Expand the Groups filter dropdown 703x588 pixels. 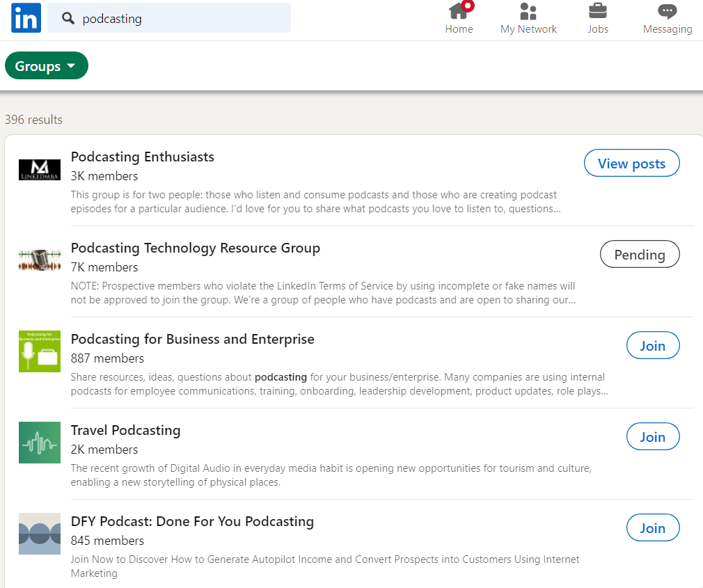coord(47,66)
